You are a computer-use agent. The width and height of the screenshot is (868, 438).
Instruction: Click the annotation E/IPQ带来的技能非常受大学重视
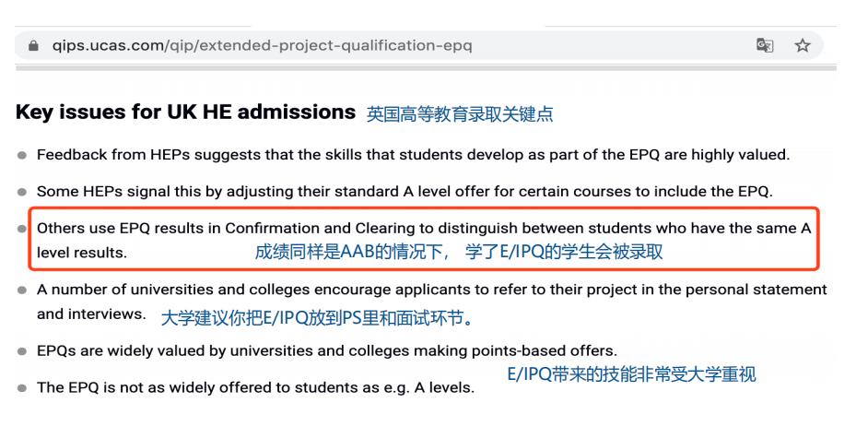(x=631, y=375)
